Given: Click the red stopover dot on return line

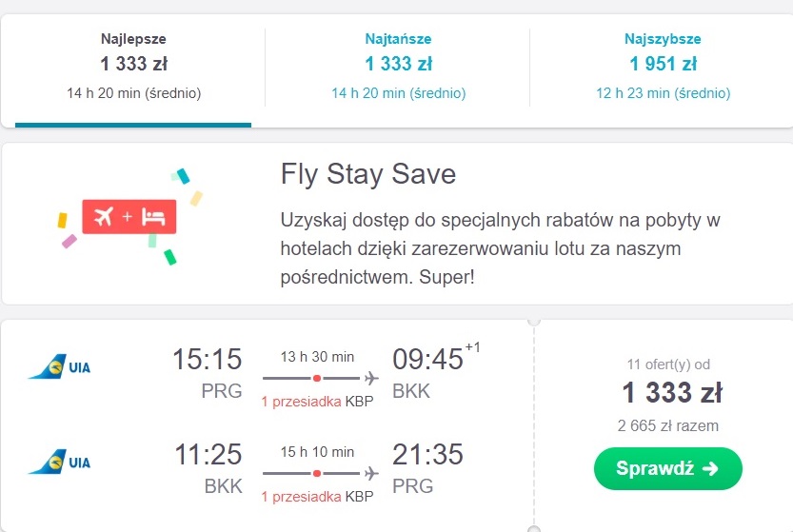Looking at the screenshot, I should 317,473.
